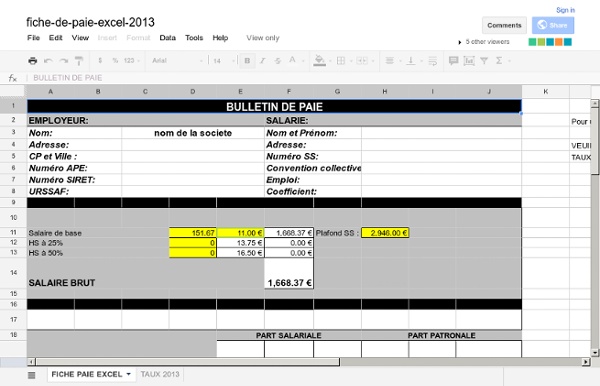Viewport: 600px width, 386px height.
Task: Click the Redo arrow icon
Action: pos(64,60)
